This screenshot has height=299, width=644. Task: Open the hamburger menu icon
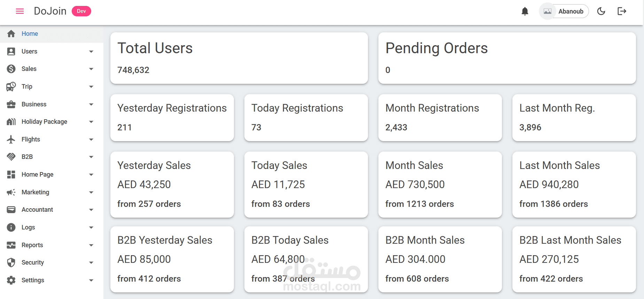coord(20,11)
